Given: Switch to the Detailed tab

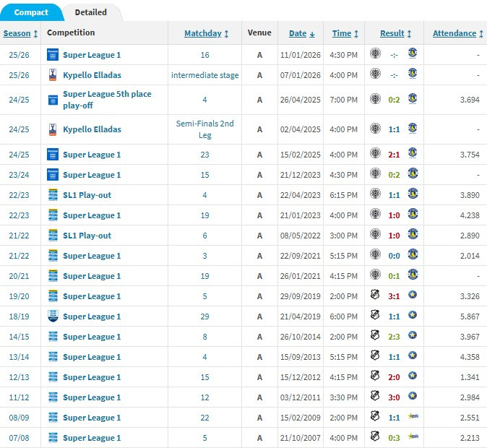Looking at the screenshot, I should point(91,12).
